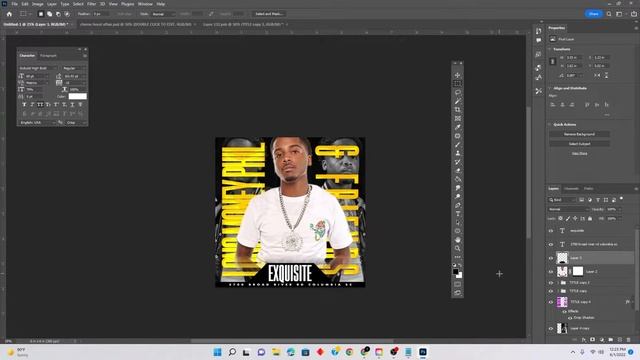The width and height of the screenshot is (640, 360).
Task: Expand the TITLE copy group
Action: pyautogui.click(x=558, y=291)
